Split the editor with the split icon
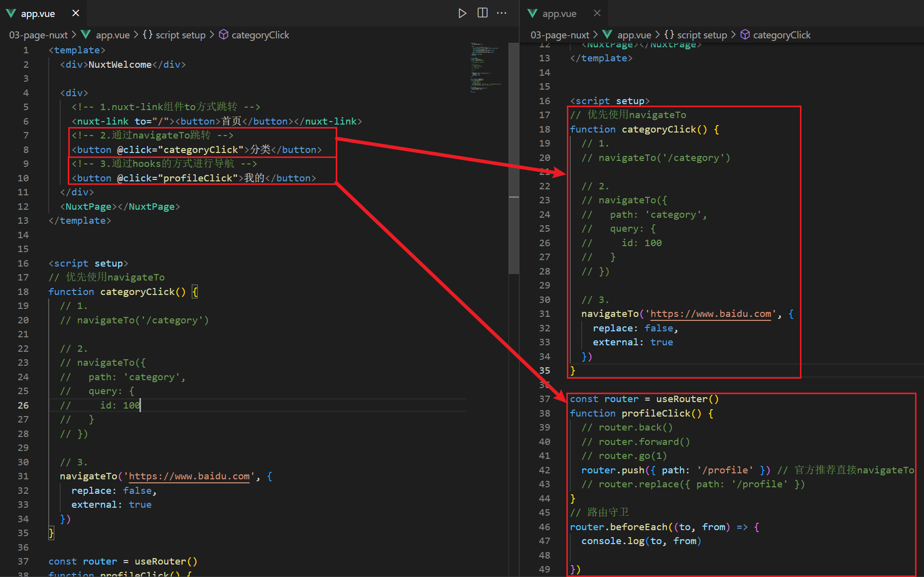The height and width of the screenshot is (577, 924). (482, 13)
